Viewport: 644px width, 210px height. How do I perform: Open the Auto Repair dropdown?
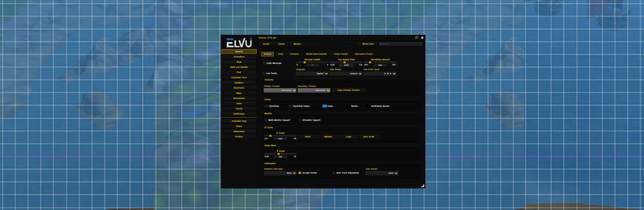tap(382, 173)
